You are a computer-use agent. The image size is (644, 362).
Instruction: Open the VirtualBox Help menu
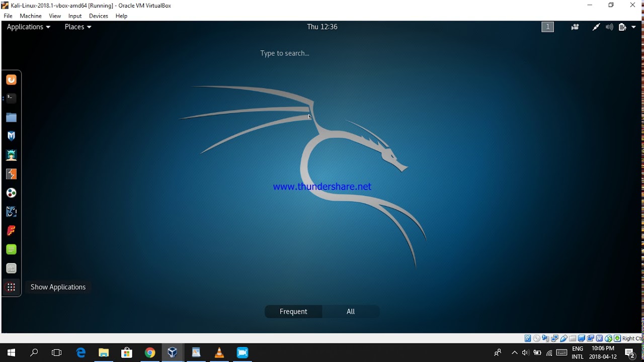[121, 16]
